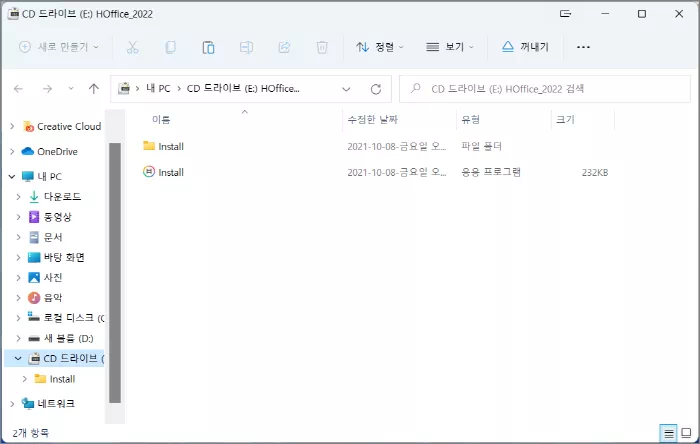Sort by 수정한 날짜 column header
Image resolution: width=700 pixels, height=444 pixels.
[x=373, y=120]
